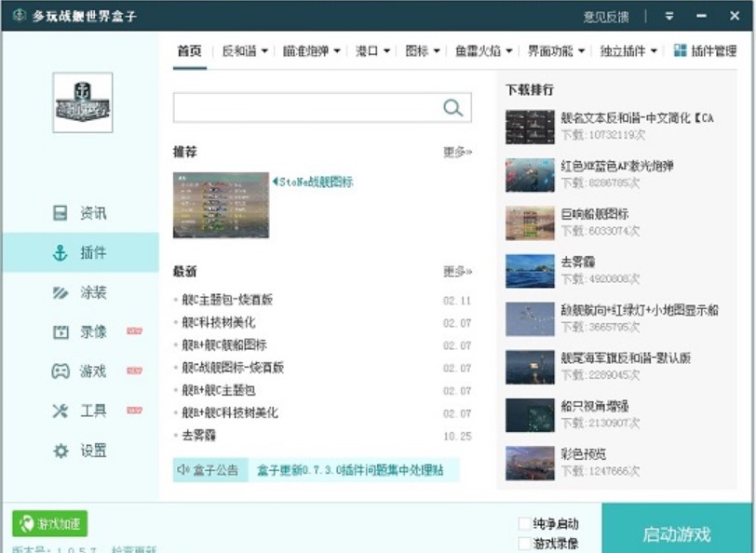Viewport: 756px width, 553px height.
Task: Open the 独立插件 tab menu
Action: coord(628,51)
